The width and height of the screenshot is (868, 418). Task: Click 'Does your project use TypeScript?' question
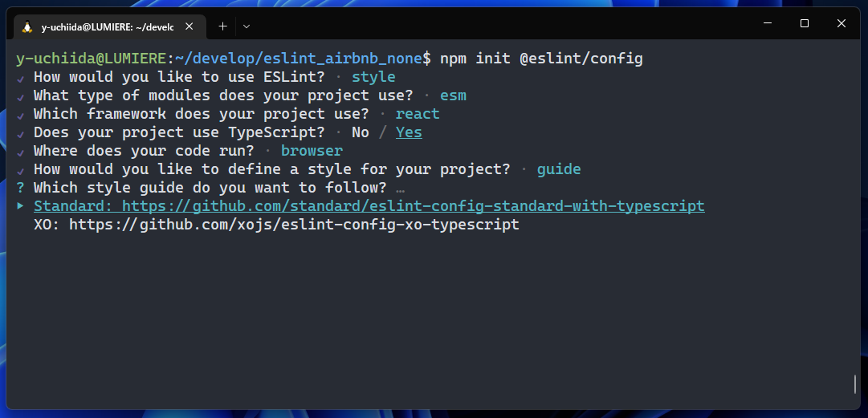pos(179,132)
